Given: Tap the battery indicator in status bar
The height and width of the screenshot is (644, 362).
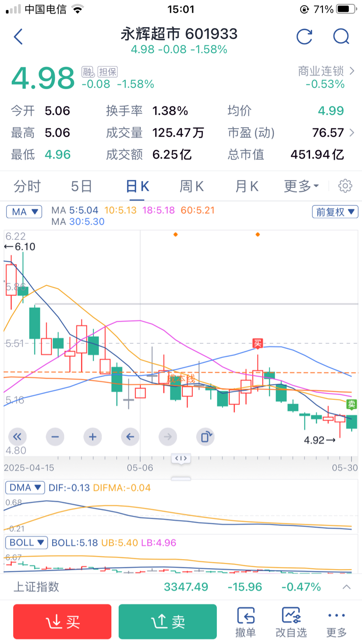Looking at the screenshot, I should (x=346, y=9).
